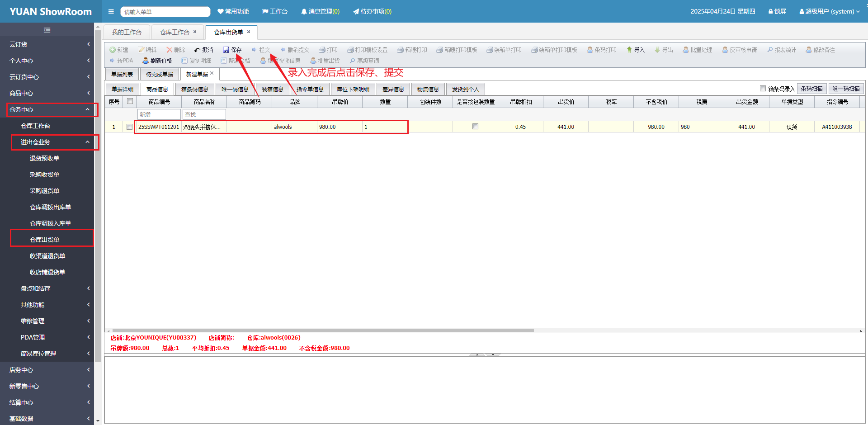The image size is (868, 425).
Task: Expand 个人中心 sidebar menu
Action: pyautogui.click(x=47, y=61)
